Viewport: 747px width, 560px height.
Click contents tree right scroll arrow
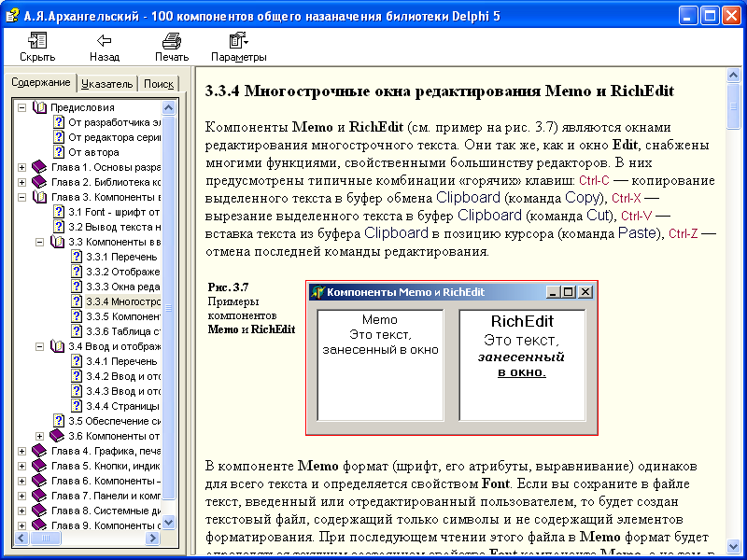(x=152, y=539)
